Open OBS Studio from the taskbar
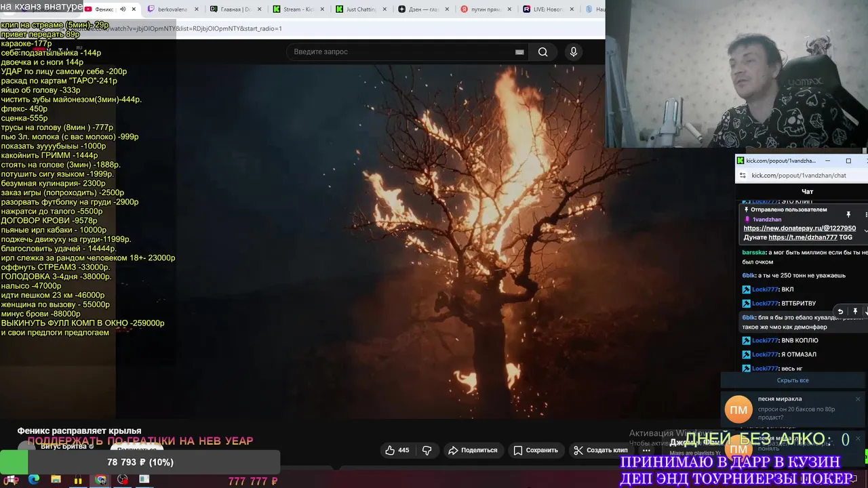 123,480
